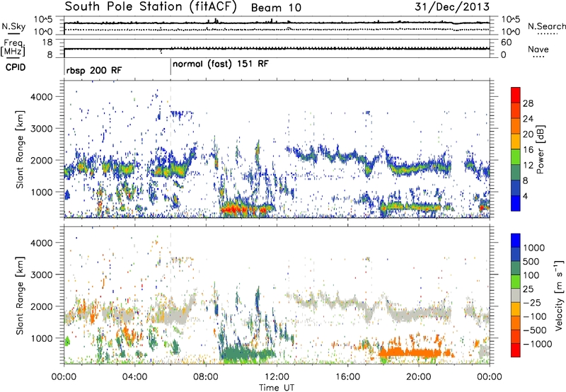Image resolution: width=566 pixels, height=392 pixels.
Task: Click the '20:00' time tick label
Action: [418, 377]
